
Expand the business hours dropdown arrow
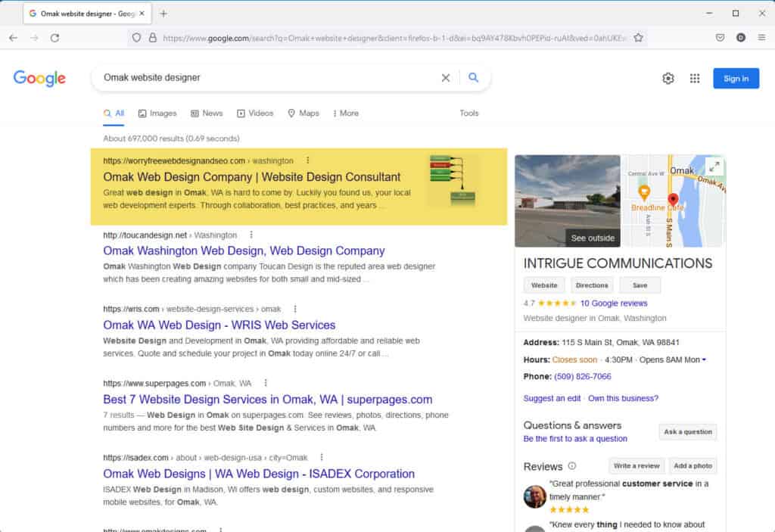tap(704, 360)
